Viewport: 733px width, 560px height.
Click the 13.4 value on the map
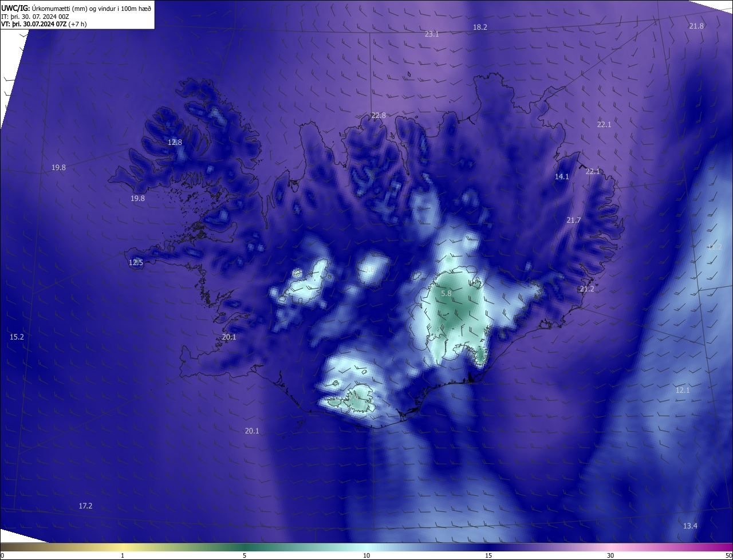click(x=691, y=526)
